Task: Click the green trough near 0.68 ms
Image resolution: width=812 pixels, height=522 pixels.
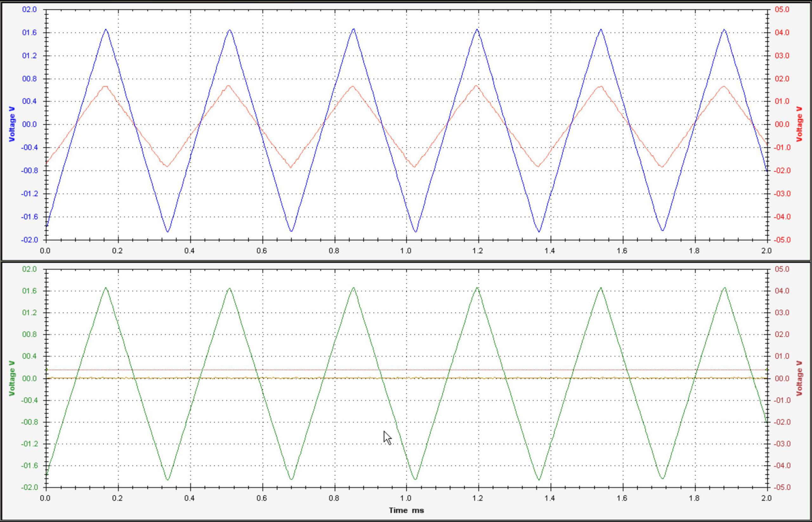Action: pos(291,479)
